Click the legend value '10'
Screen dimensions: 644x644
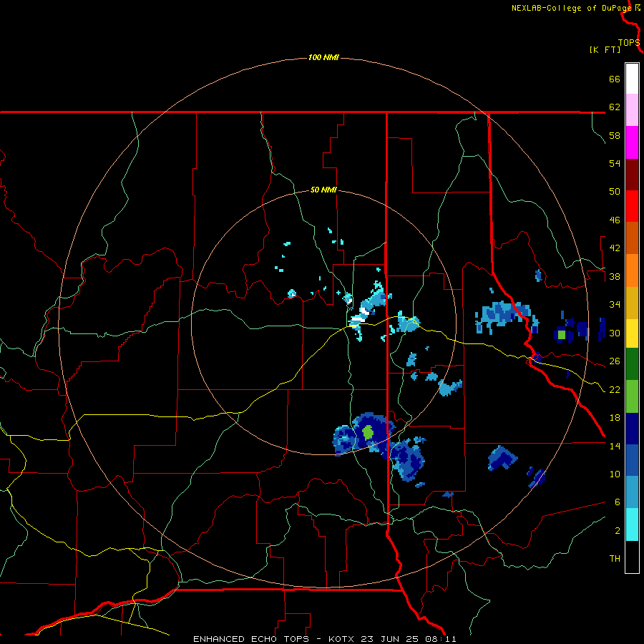pyautogui.click(x=615, y=474)
